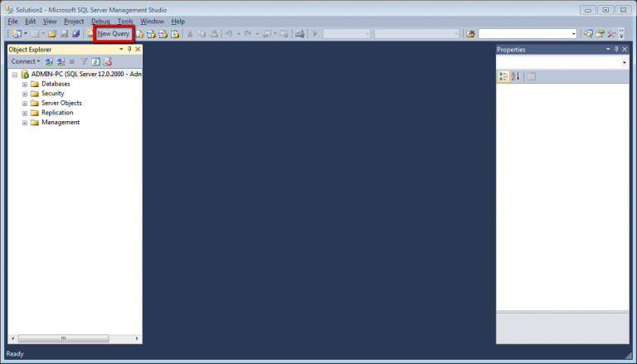
Task: Click the Database Engine Query icon
Action: tap(140, 34)
